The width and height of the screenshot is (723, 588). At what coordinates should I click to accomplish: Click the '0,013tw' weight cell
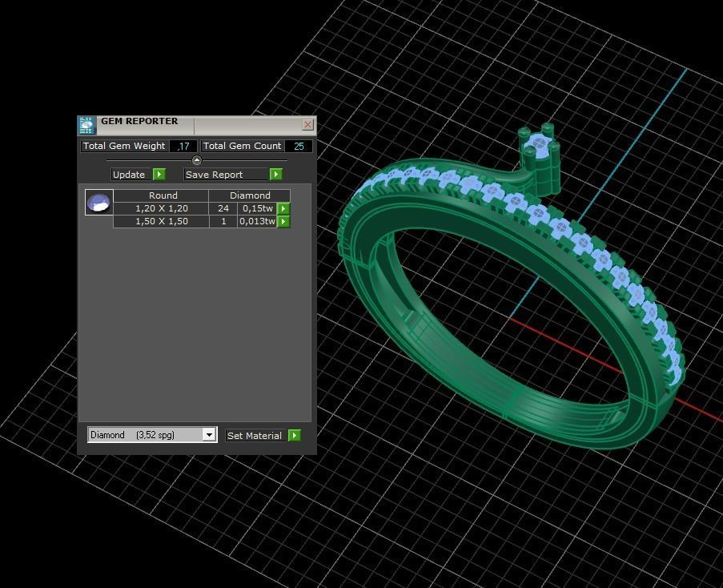point(257,221)
